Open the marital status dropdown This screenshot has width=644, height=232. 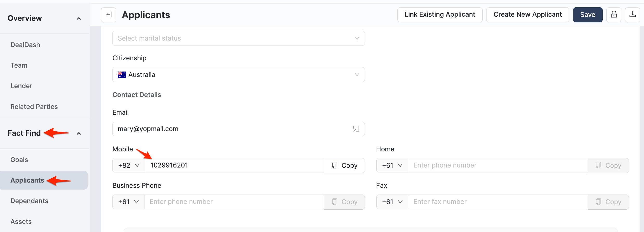click(x=238, y=38)
